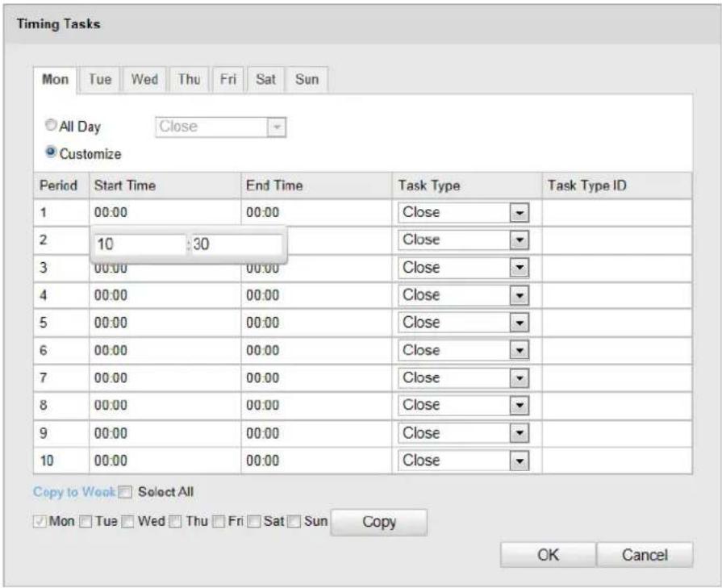This screenshot has height=588, width=722.
Task: Expand Task Type dropdown for period 7
Action: pyautogui.click(x=463, y=378)
